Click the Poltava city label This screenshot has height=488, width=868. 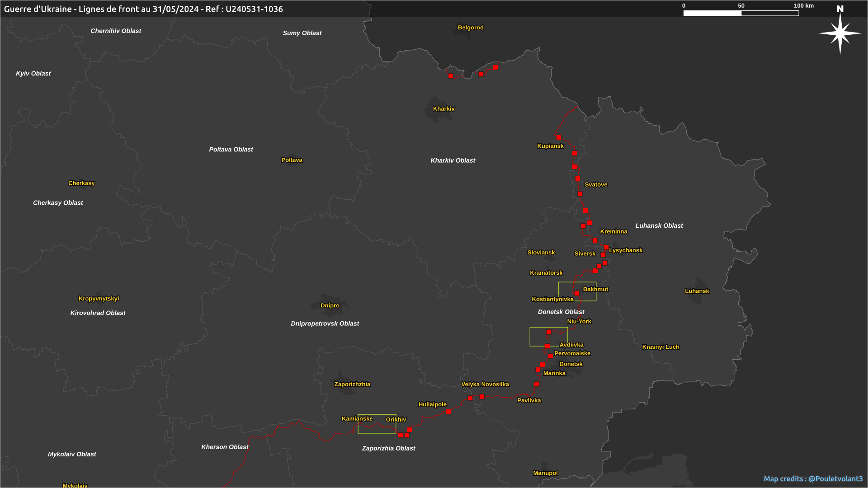click(x=292, y=160)
